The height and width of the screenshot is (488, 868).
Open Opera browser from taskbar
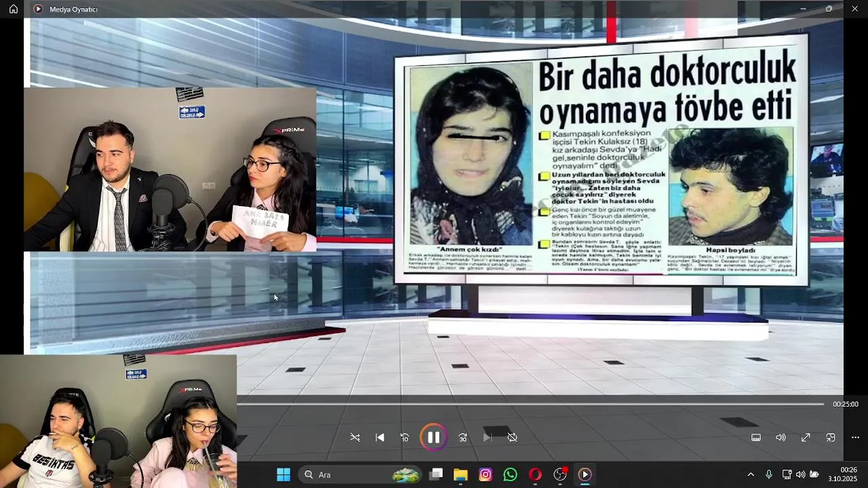pos(535,474)
